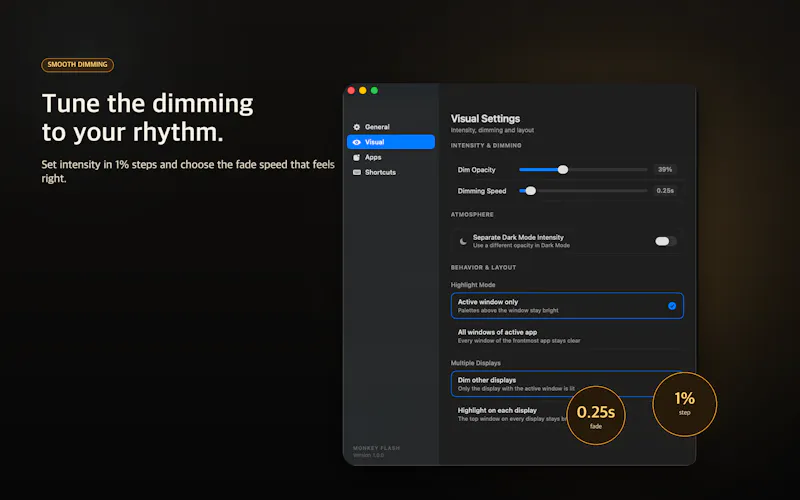Click the blue checkmark on Active window only
This screenshot has width=800, height=500.
click(672, 306)
